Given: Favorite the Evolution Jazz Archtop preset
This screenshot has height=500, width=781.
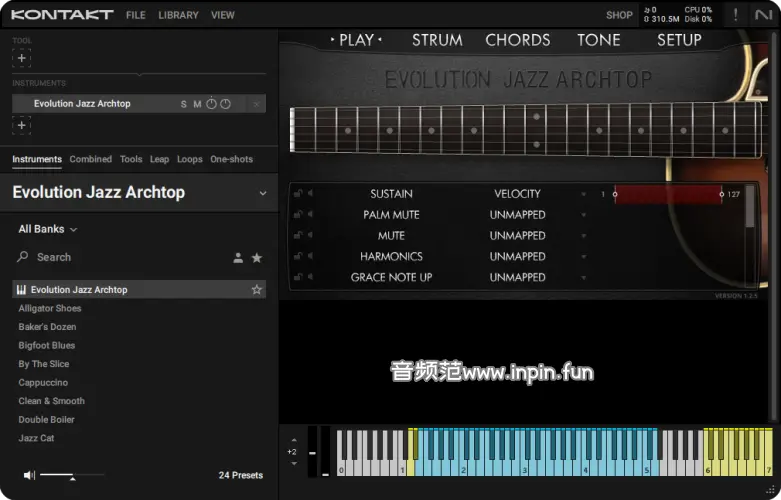Looking at the screenshot, I should [x=257, y=290].
